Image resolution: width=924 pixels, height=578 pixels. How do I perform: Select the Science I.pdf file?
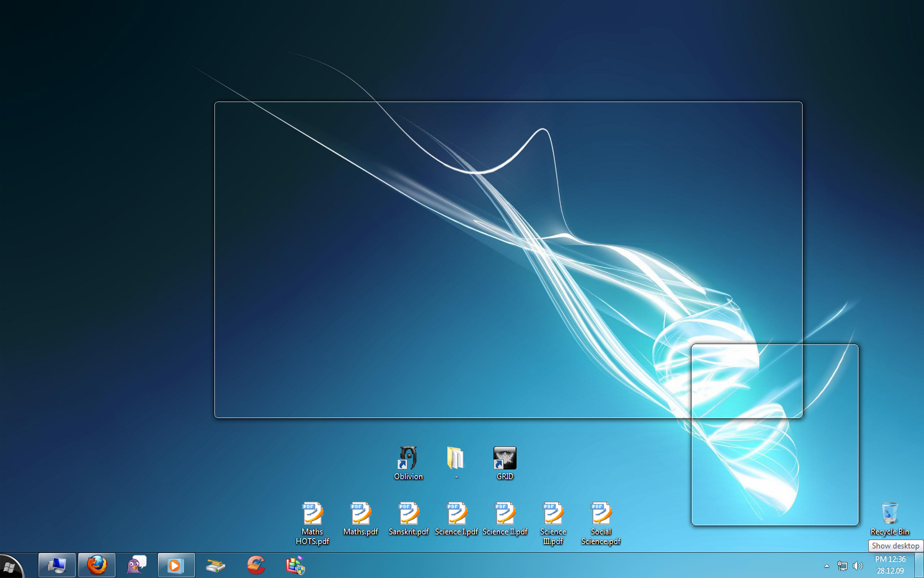[457, 519]
